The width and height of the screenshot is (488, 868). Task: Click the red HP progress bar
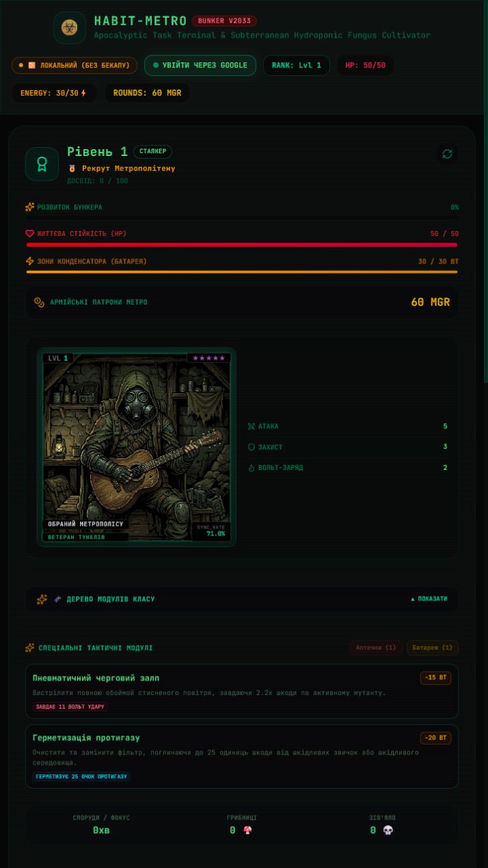(x=242, y=244)
